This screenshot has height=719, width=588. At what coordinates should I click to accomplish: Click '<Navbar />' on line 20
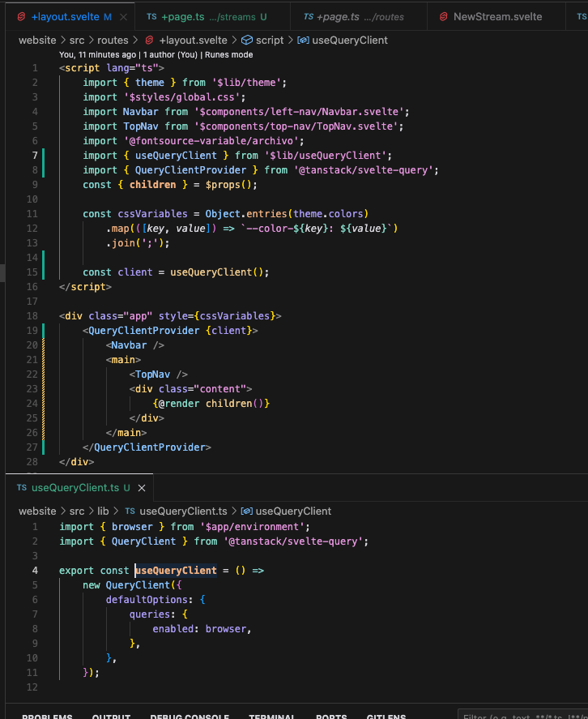click(134, 345)
